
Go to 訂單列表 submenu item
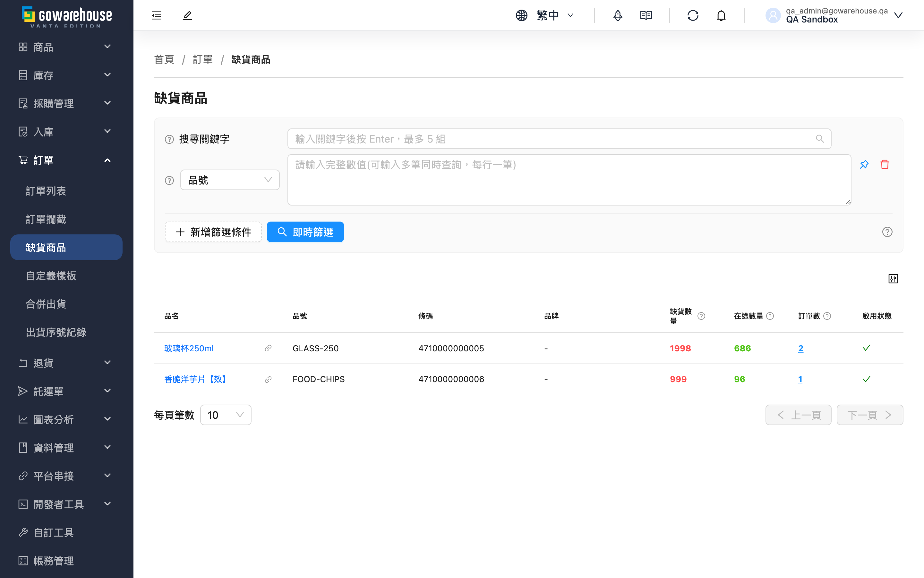tap(66, 191)
